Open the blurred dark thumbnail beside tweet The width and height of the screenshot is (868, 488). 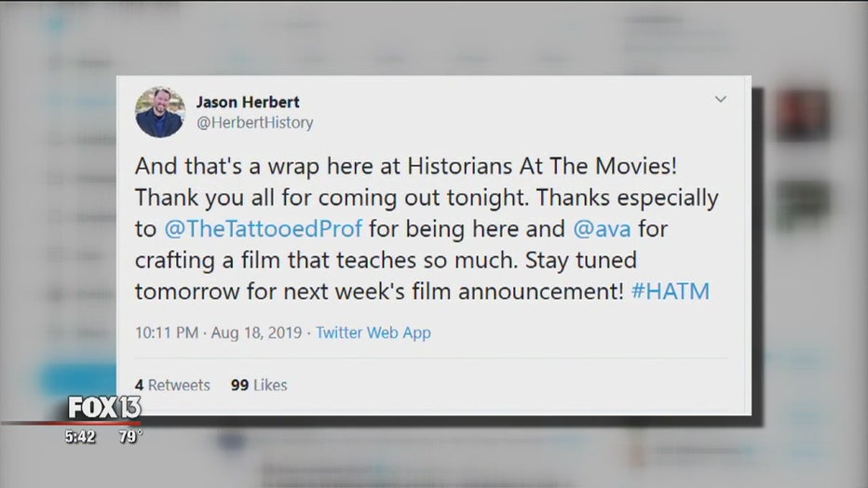(x=802, y=205)
